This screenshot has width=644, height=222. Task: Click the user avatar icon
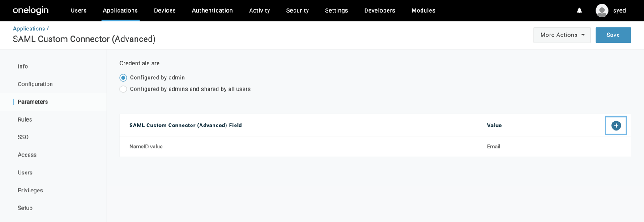coord(602,10)
